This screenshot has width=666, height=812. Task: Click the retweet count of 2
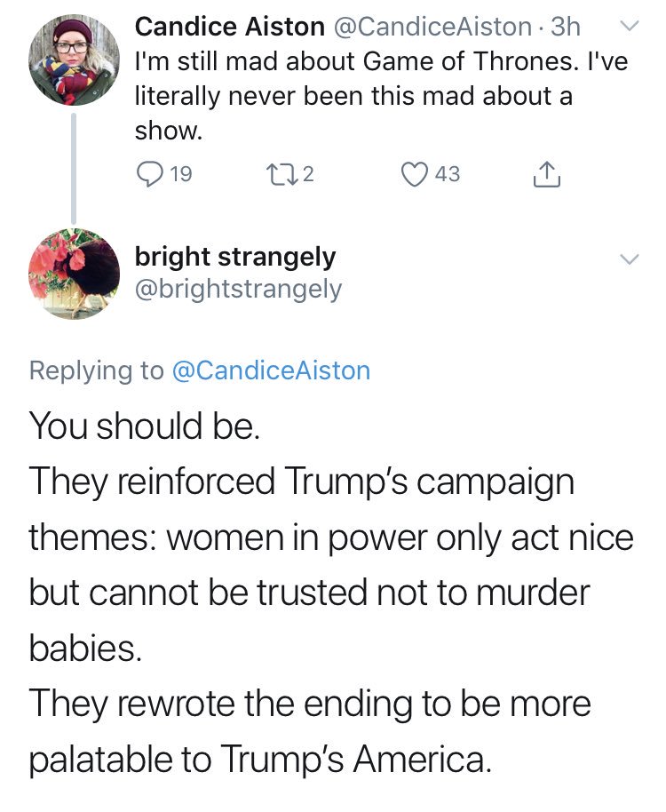click(308, 174)
